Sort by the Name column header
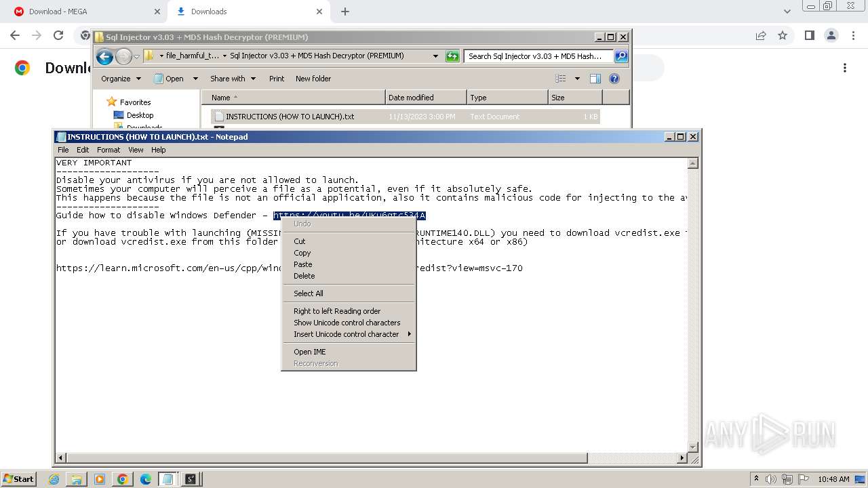This screenshot has height=488, width=868. pyautogui.click(x=293, y=98)
